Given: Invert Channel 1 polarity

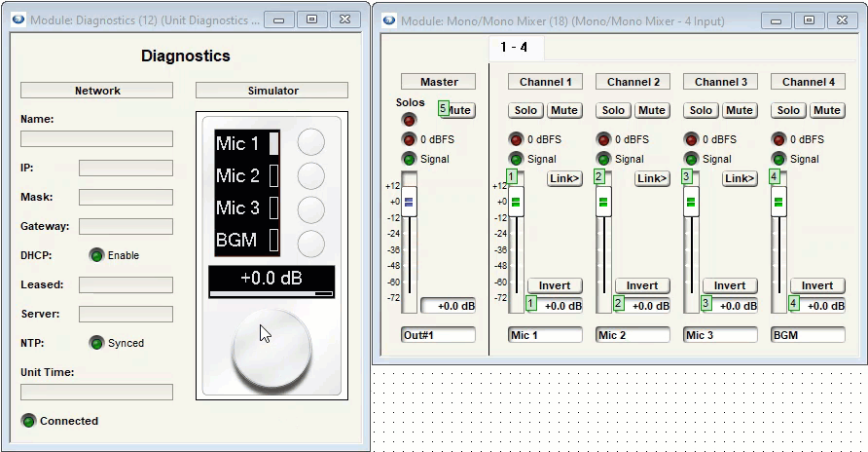Looking at the screenshot, I should pos(555,285).
